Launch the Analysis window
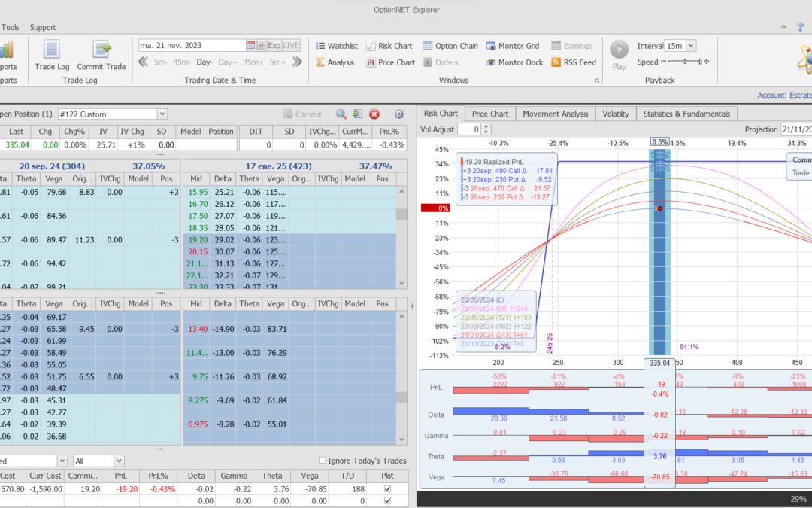The width and height of the screenshot is (812, 508). pyautogui.click(x=342, y=62)
